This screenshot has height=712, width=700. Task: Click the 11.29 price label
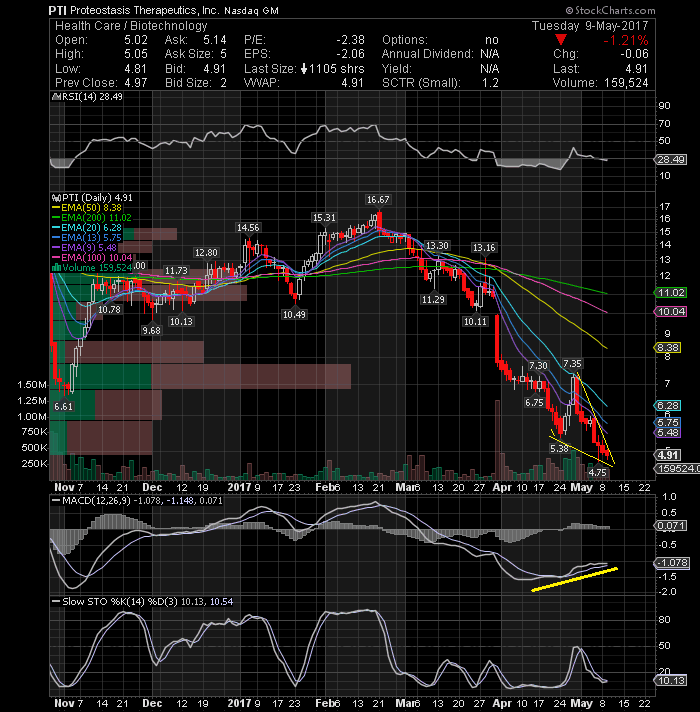(433, 299)
